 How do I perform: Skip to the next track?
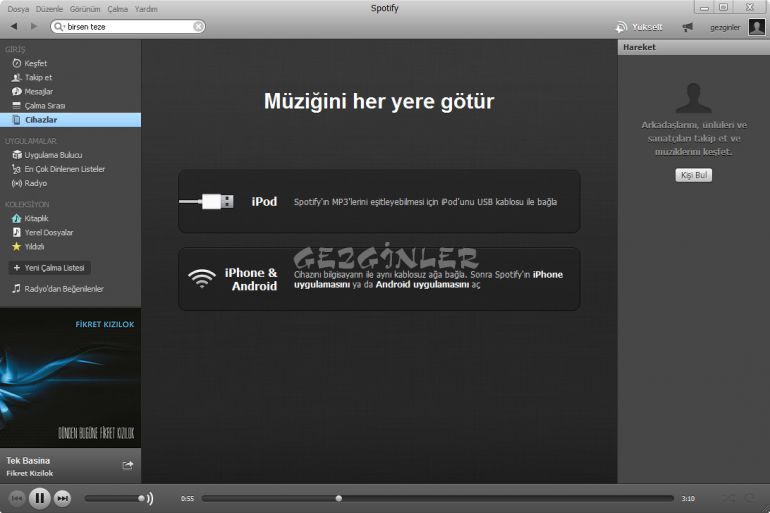62,498
